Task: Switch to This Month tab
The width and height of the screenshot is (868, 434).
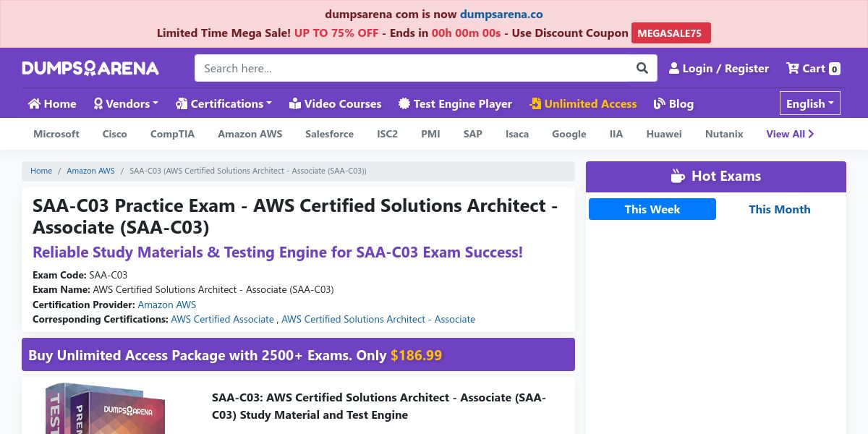Action: pos(780,209)
